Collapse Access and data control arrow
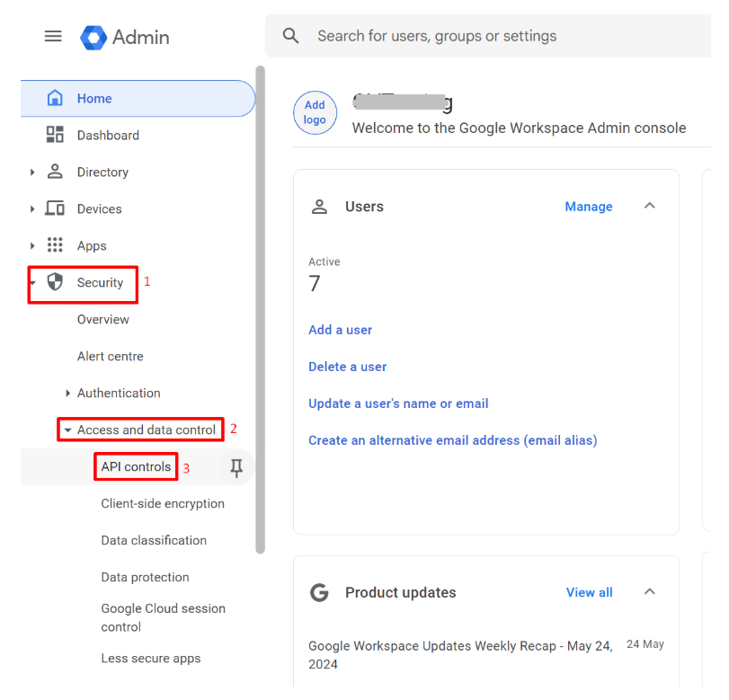729x700 pixels. 68,430
